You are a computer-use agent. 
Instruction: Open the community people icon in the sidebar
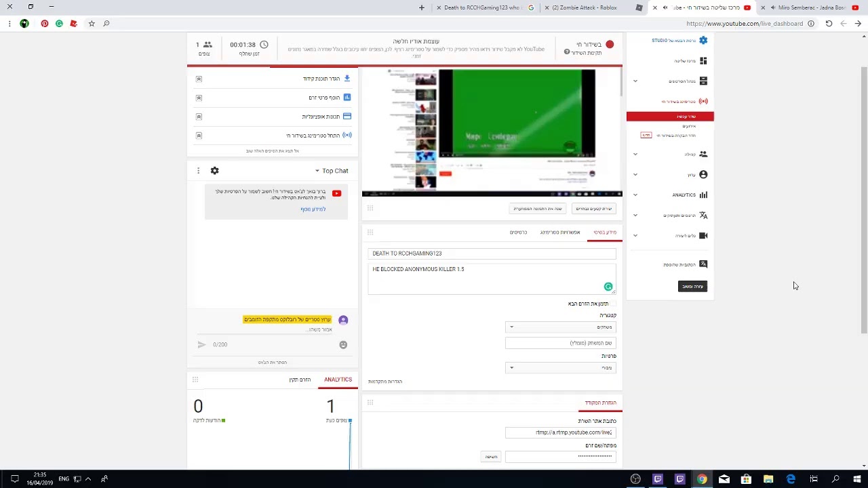coord(703,154)
